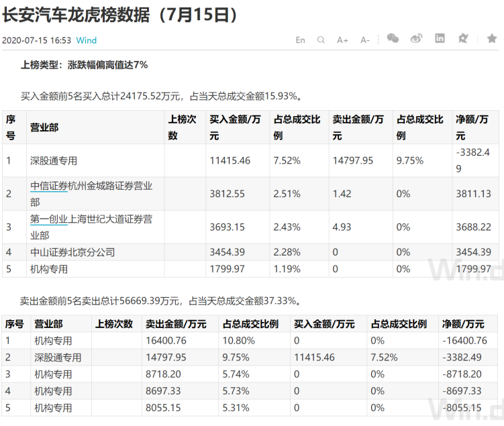This screenshot has width=504, height=426.
Task: Click the 上榜次数 header in the sell table
Action: (x=115, y=324)
